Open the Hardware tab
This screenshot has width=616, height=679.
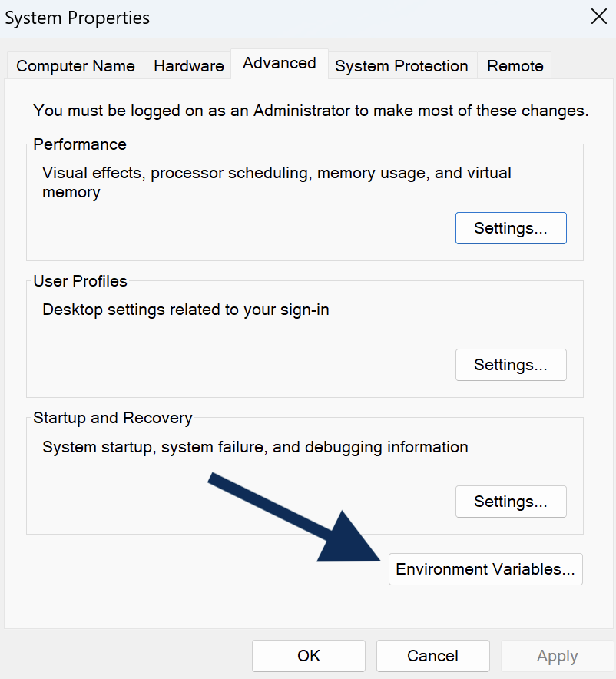[189, 66]
